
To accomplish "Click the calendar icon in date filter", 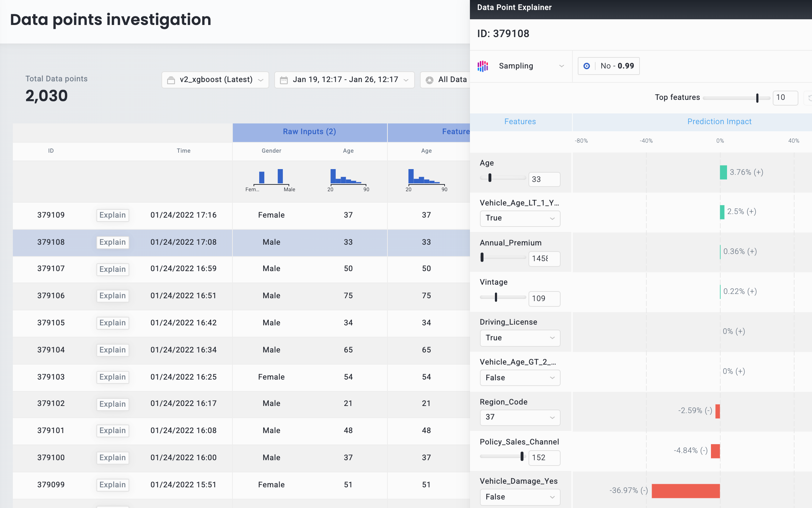I will pyautogui.click(x=284, y=80).
